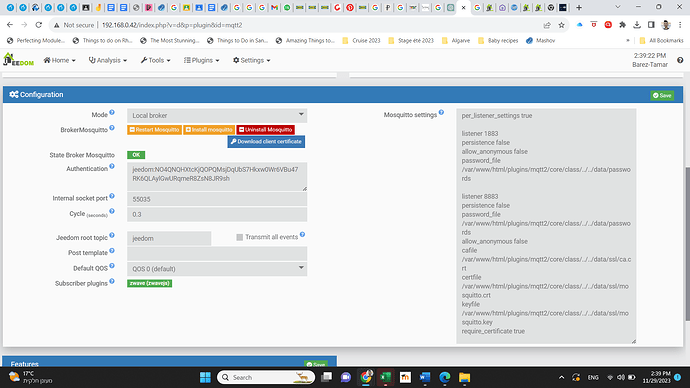Click help icon next to Default QOS

point(112,266)
